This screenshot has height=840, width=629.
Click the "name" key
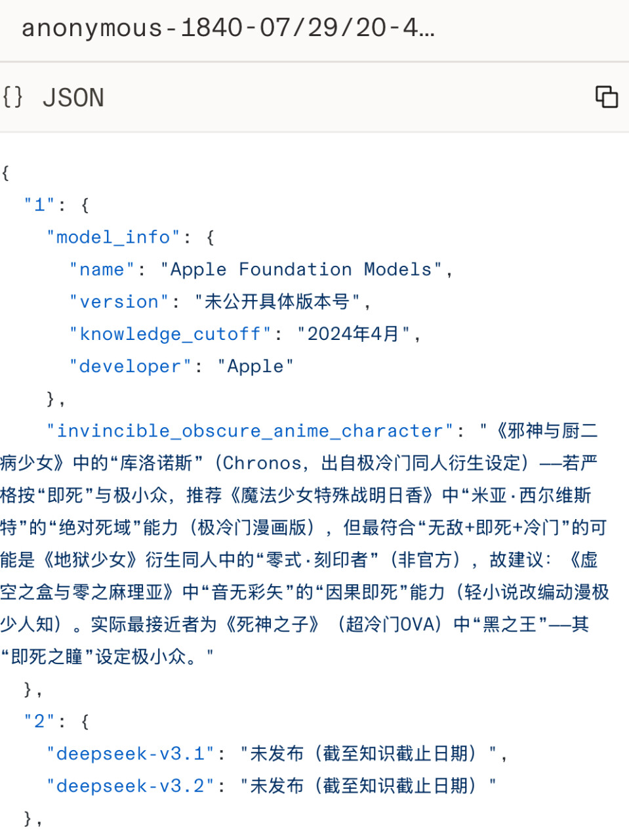coord(102,269)
